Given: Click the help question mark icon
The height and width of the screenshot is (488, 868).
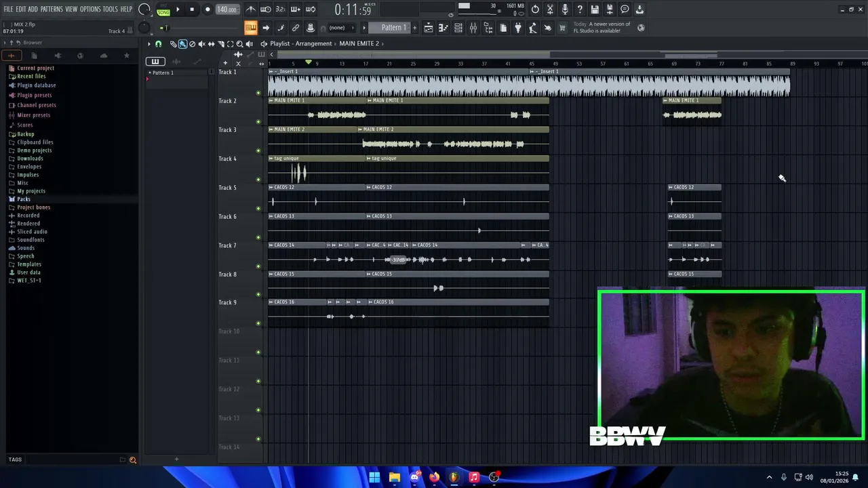Looking at the screenshot, I should click(580, 9).
